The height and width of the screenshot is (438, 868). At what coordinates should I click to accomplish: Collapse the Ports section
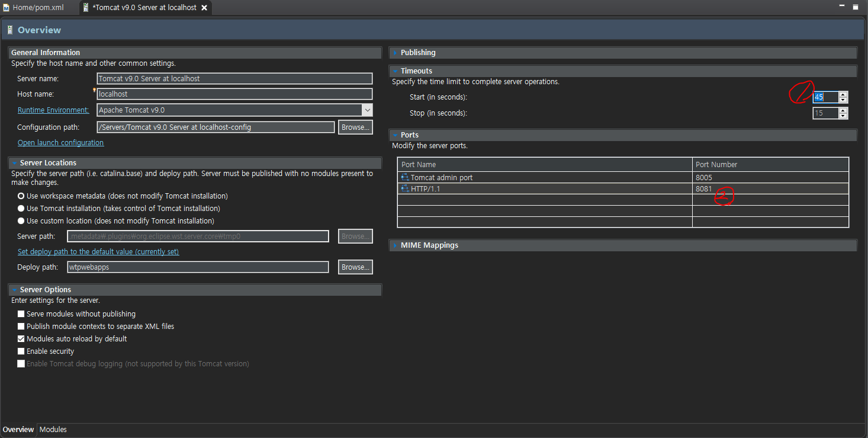coord(395,135)
